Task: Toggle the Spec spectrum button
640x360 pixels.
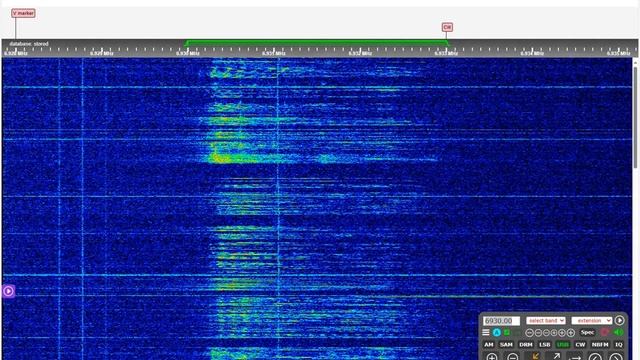Action: coord(588,332)
